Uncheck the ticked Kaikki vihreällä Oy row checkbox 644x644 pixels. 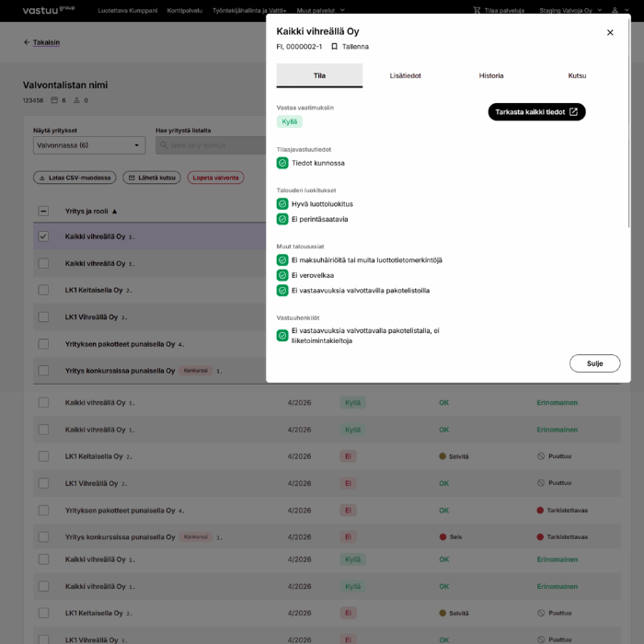(43, 236)
